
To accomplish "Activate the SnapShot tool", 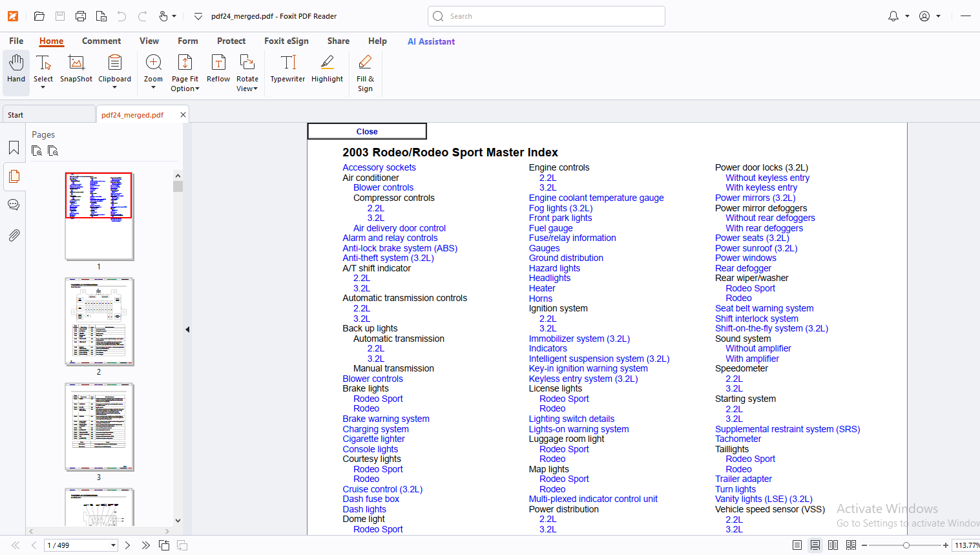I will click(x=76, y=69).
